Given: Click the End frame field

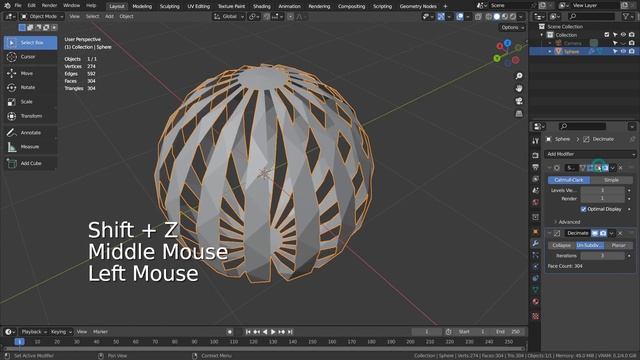Looking at the screenshot, I should click(509, 332).
